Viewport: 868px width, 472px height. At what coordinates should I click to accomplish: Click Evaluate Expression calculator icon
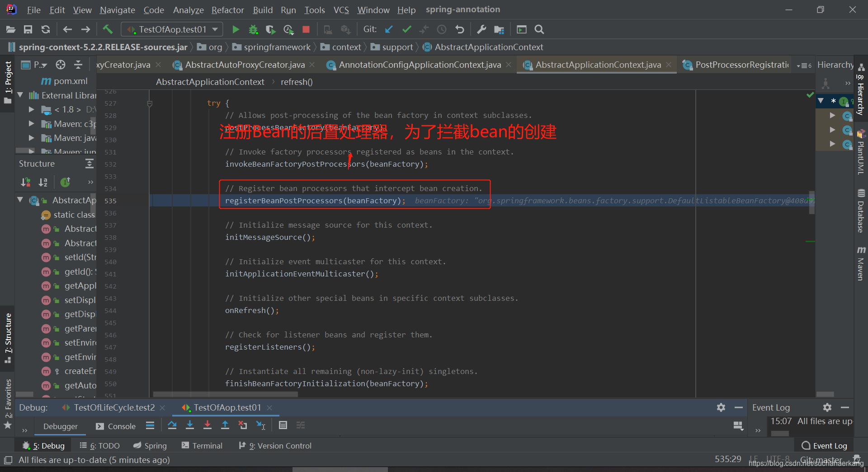point(283,425)
